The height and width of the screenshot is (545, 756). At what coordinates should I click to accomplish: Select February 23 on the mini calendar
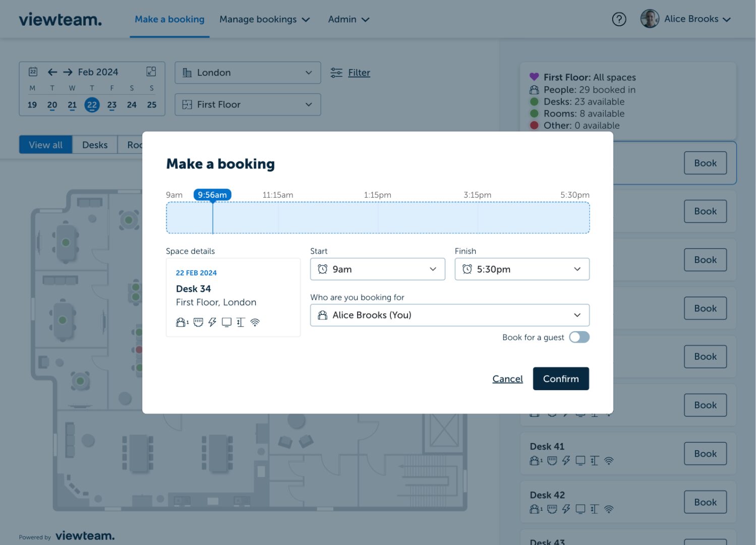111,105
